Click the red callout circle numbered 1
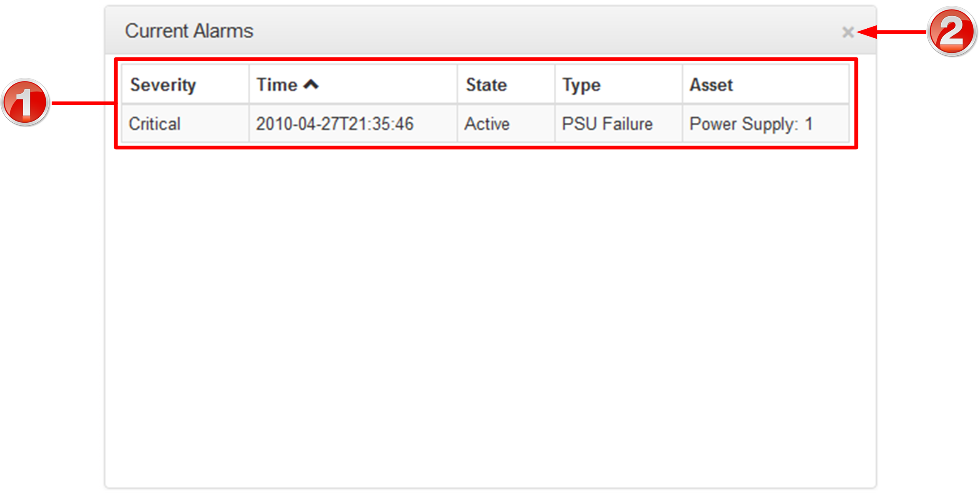Image resolution: width=980 pixels, height=493 pixels. coord(25,102)
